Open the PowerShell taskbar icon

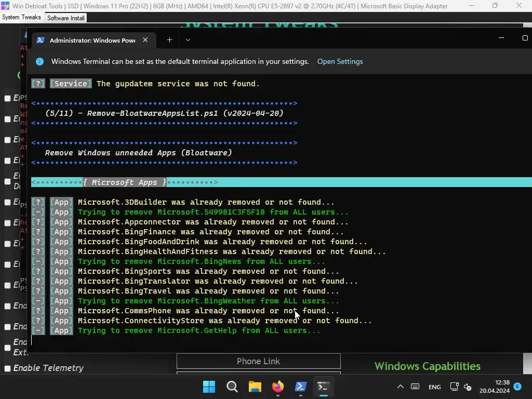point(301,387)
